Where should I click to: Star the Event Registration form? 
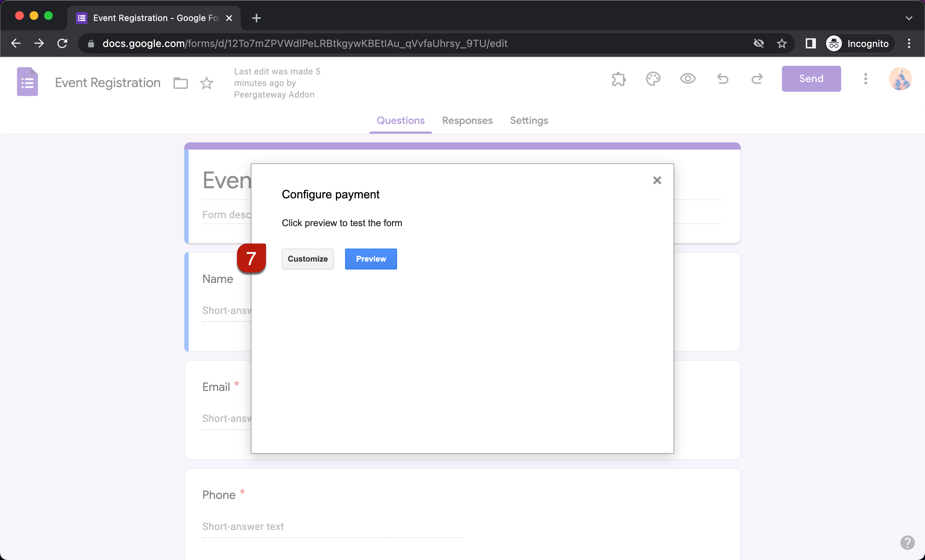tap(207, 83)
